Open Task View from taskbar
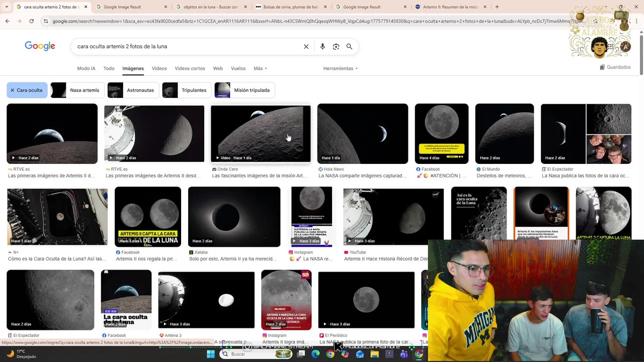Image resolution: width=644 pixels, height=362 pixels. click(301, 354)
